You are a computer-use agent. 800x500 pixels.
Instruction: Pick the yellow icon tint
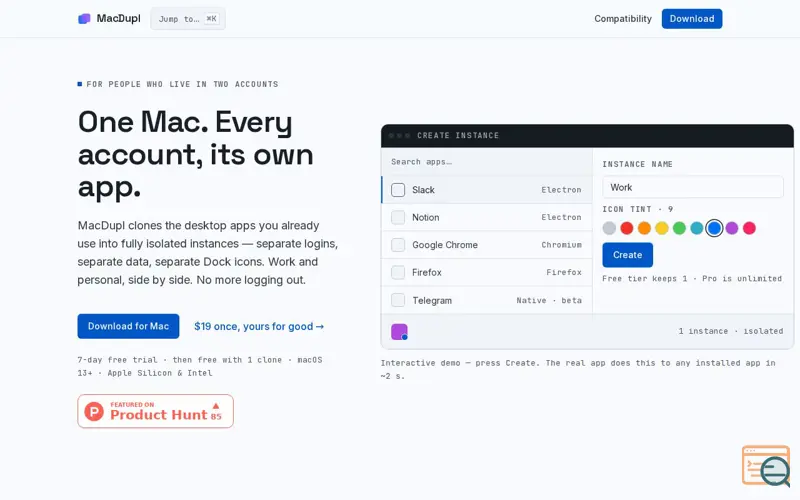coord(662,228)
